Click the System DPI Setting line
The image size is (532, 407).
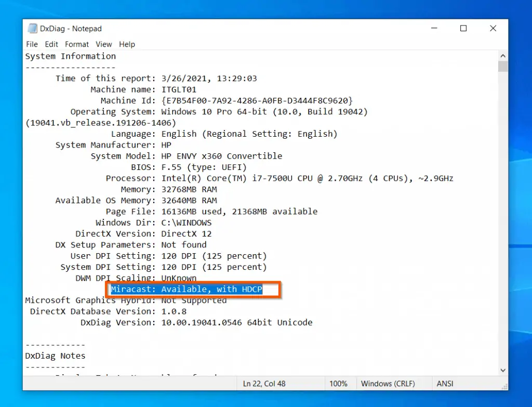(164, 267)
